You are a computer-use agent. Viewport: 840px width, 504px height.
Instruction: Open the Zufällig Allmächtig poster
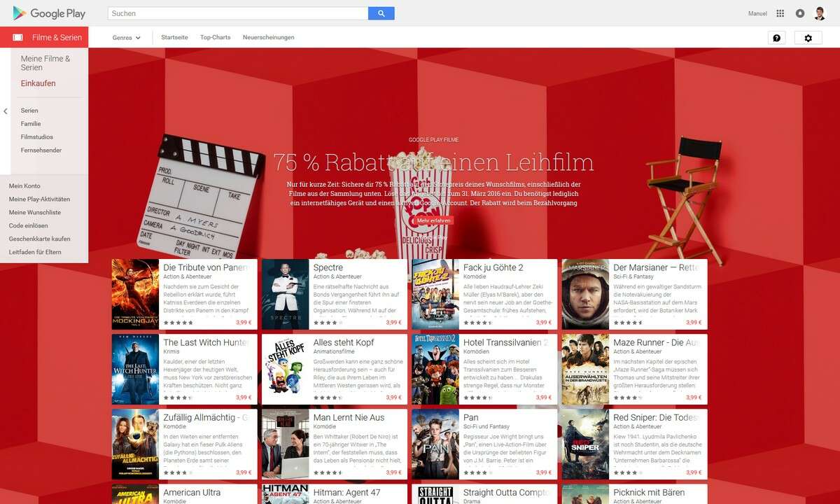click(135, 444)
